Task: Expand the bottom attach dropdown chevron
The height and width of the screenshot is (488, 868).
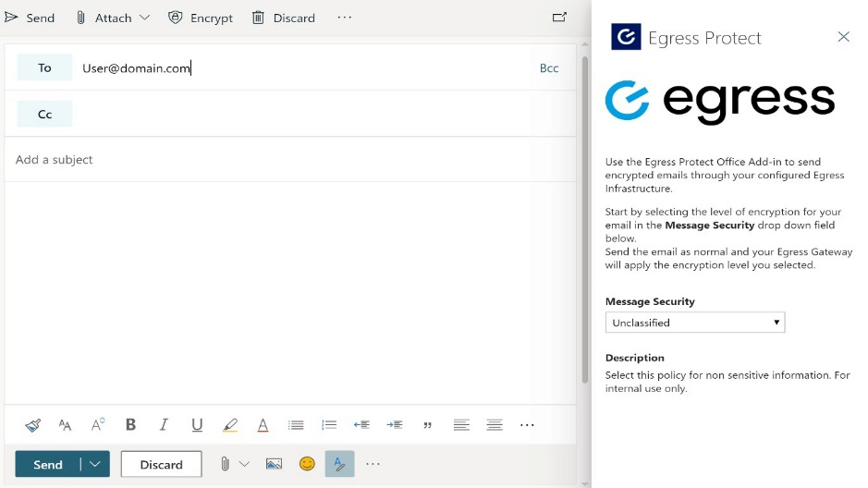Action: [244, 464]
